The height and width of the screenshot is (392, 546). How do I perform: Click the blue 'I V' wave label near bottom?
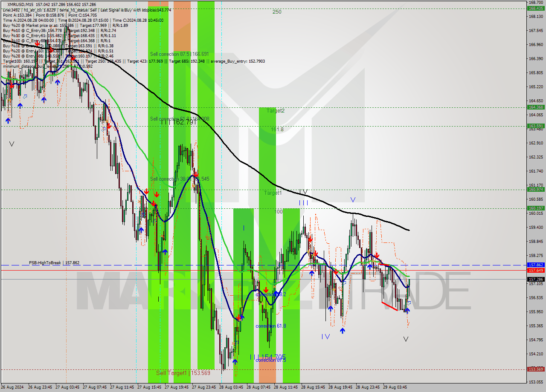325,337
